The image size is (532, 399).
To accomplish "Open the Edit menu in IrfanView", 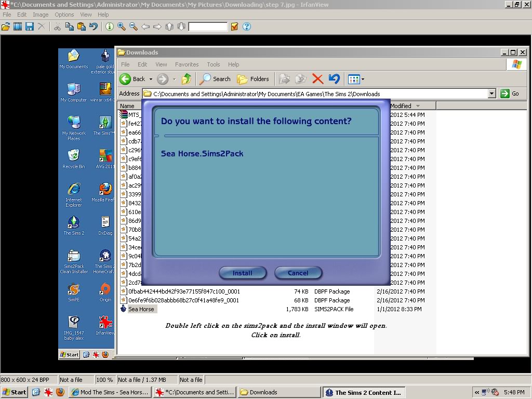I will [22, 15].
